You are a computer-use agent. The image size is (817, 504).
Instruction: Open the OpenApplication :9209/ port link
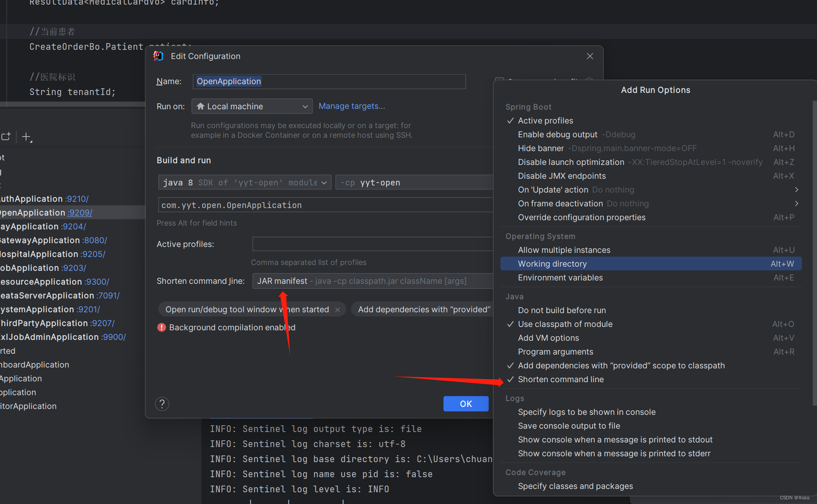pos(80,213)
